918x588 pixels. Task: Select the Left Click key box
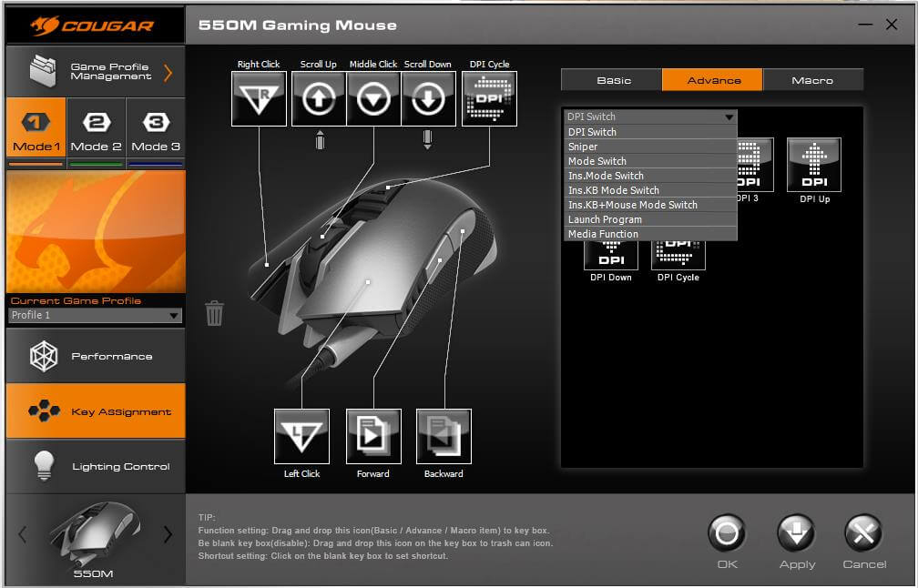(301, 437)
